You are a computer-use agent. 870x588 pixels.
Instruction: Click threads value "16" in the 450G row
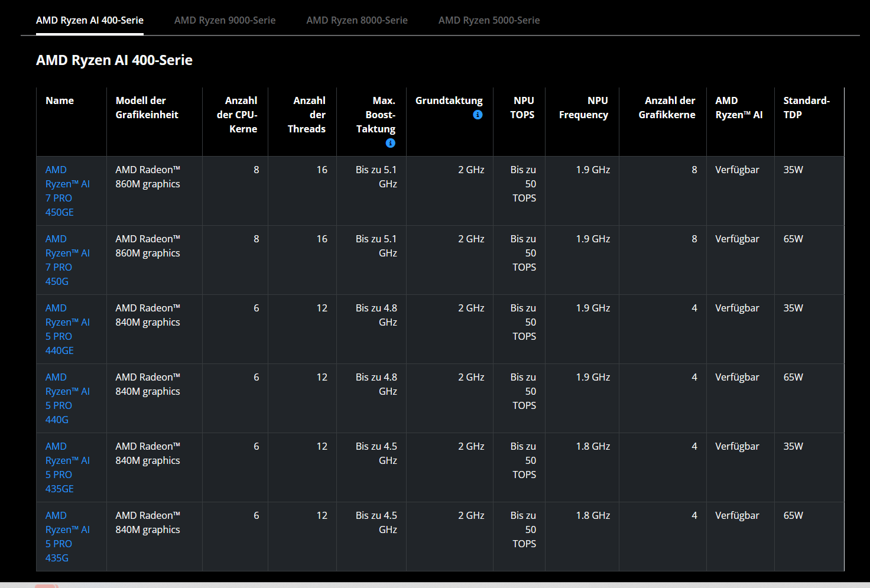pos(322,239)
